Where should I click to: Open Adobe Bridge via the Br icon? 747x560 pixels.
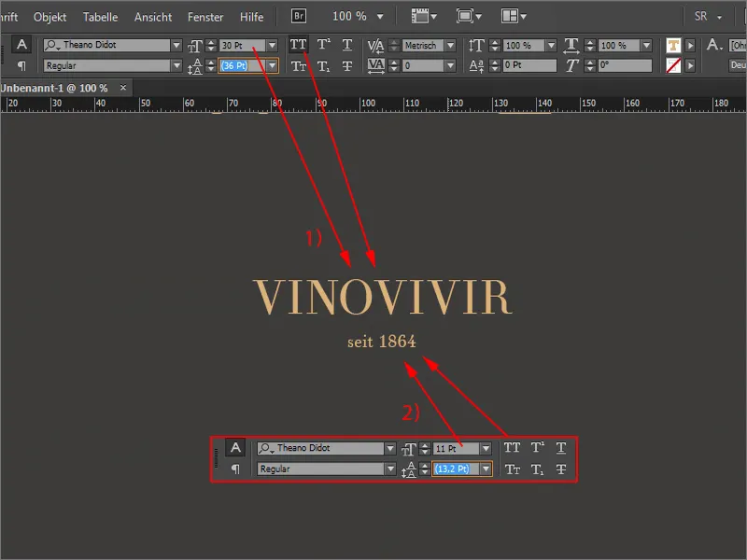(x=299, y=16)
